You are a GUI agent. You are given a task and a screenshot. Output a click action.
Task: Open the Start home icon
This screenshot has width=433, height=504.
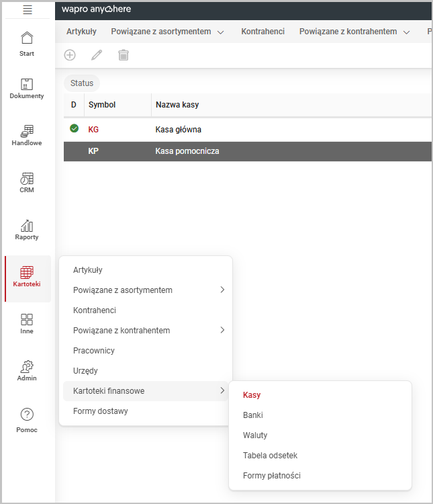click(27, 42)
